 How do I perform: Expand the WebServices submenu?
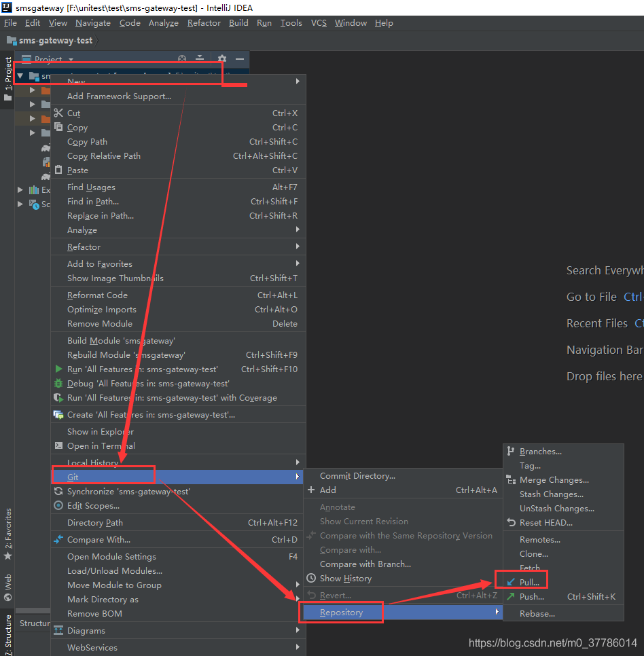(298, 646)
